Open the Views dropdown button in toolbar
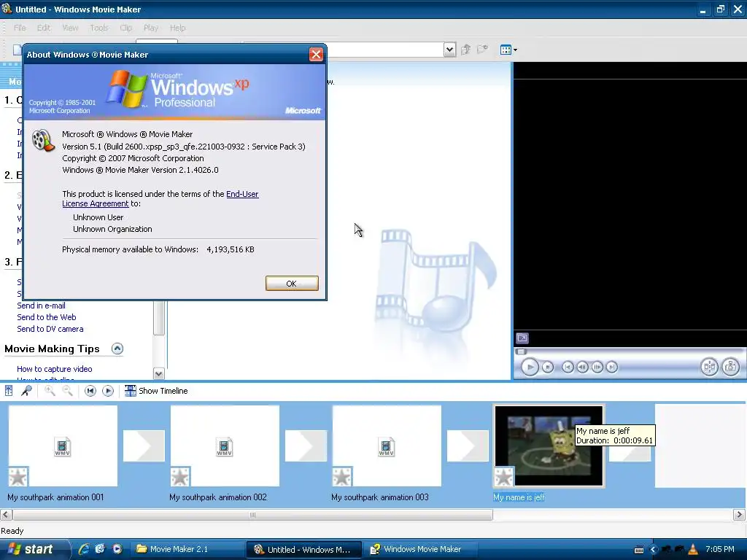The image size is (747, 560). (x=508, y=50)
